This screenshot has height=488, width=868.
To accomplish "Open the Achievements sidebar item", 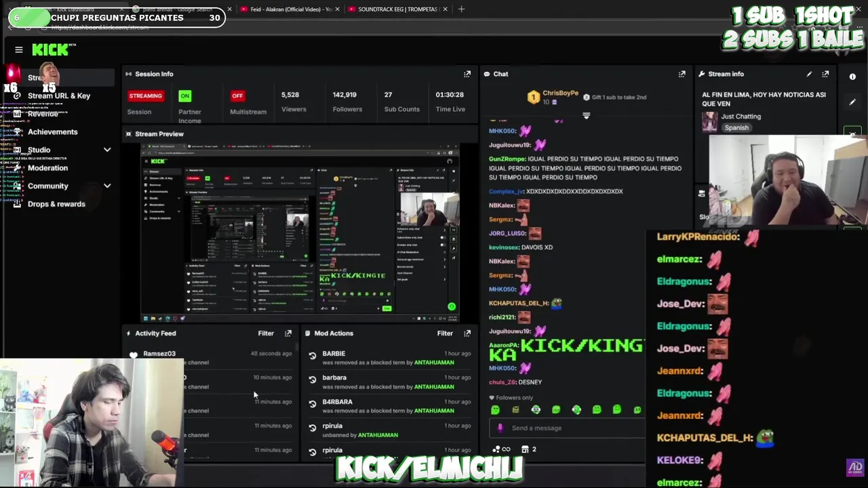I will [53, 132].
